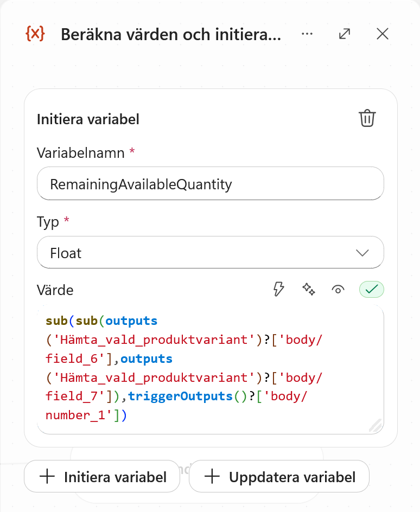Click the RemainingAvailableQuantity name field

[211, 183]
